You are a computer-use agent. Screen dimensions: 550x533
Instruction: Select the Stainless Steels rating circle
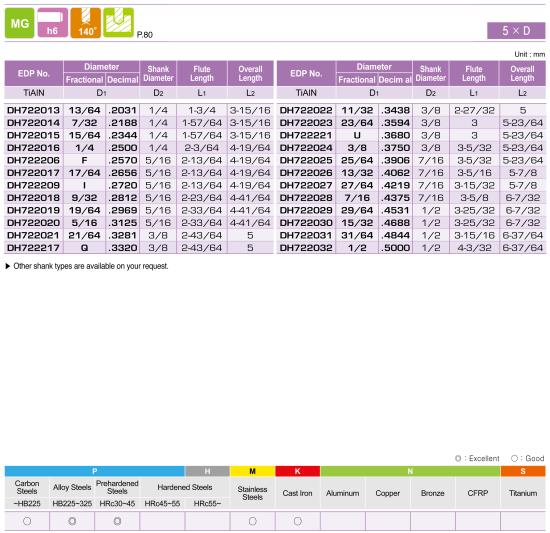tap(253, 521)
